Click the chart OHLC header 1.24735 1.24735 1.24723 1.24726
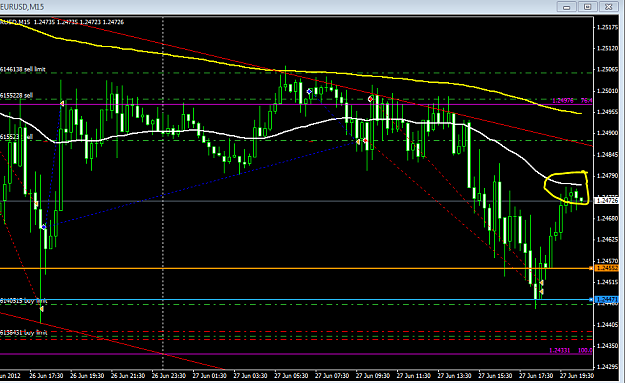The width and height of the screenshot is (625, 383). (79, 22)
